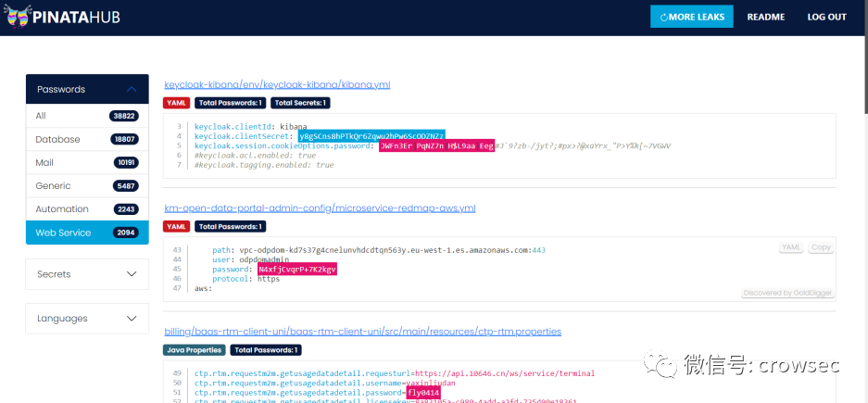This screenshot has height=403, width=868.
Task: Expand the Secrets section
Action: coord(87,274)
